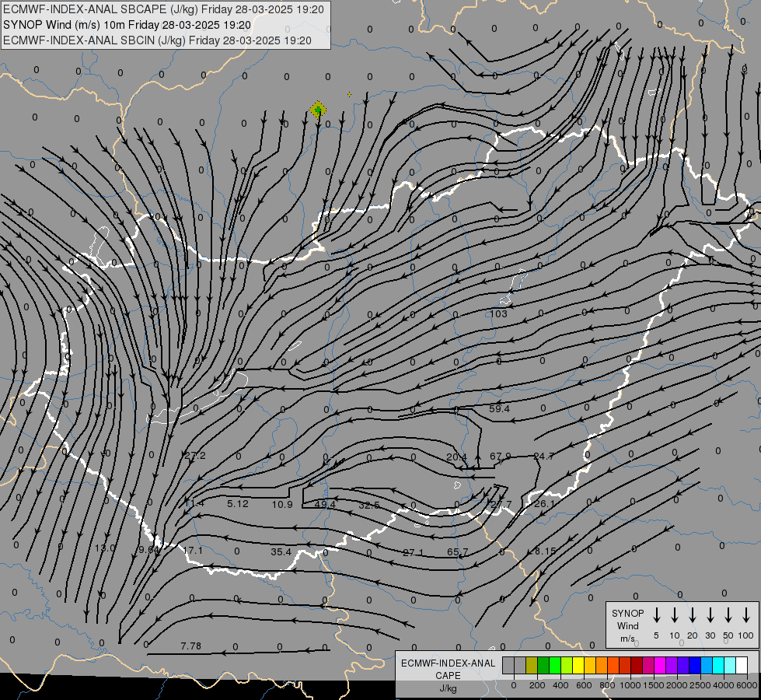Click the 65.7 CAPE value on map
Viewport: 761px width, 700px height.
coord(458,552)
